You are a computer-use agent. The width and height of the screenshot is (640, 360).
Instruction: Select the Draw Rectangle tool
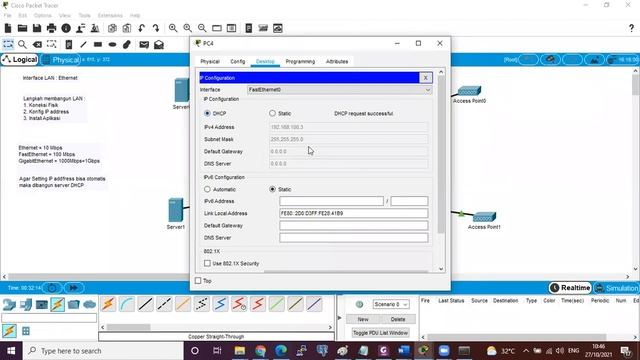(x=98, y=44)
